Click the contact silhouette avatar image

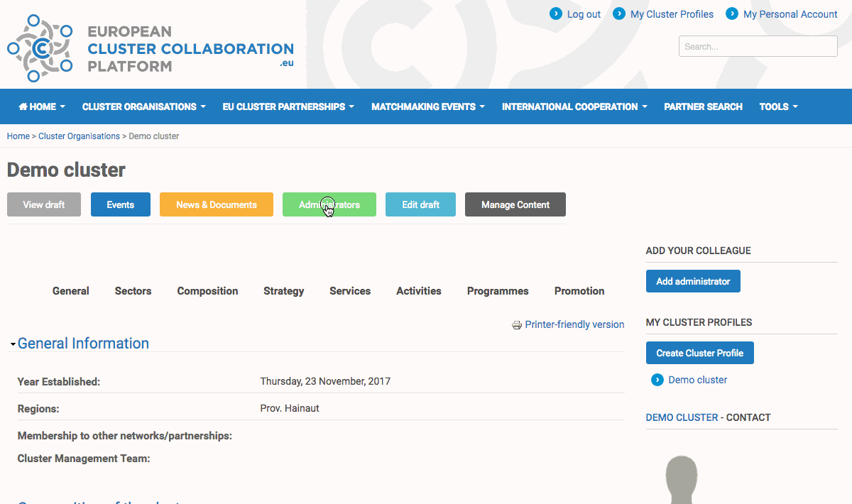pyautogui.click(x=681, y=479)
